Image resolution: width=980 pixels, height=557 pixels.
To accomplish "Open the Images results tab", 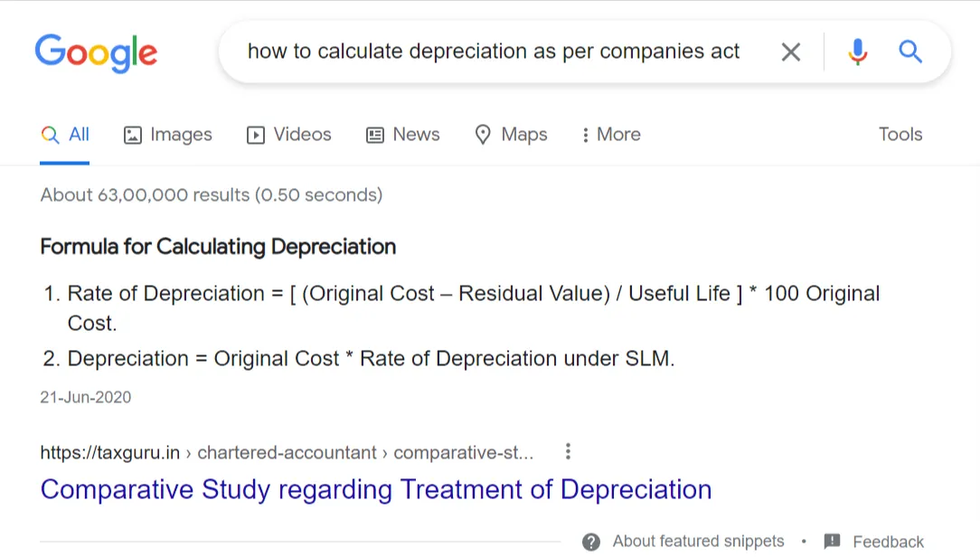I will click(168, 135).
